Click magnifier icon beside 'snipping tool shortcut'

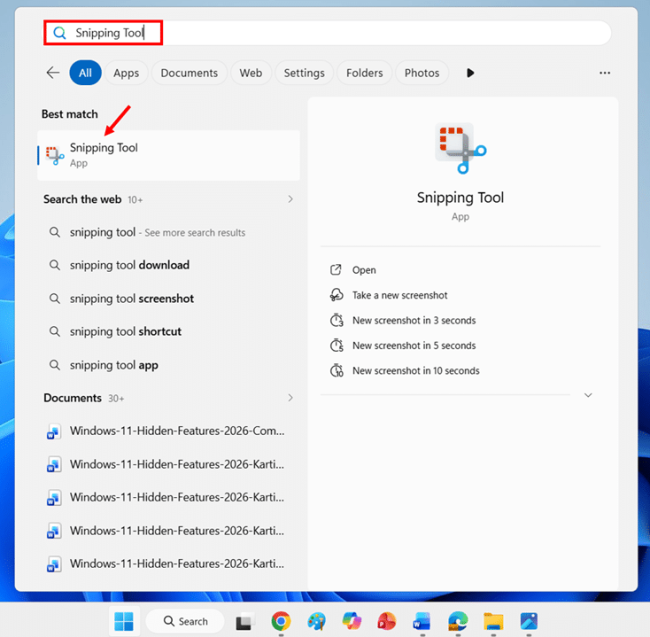pyautogui.click(x=54, y=332)
